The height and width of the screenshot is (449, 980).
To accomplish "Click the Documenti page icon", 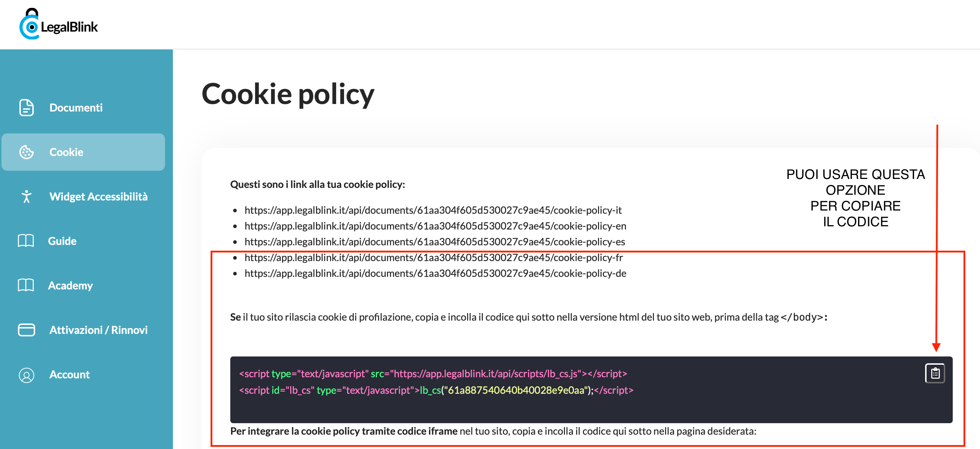I will point(26,108).
